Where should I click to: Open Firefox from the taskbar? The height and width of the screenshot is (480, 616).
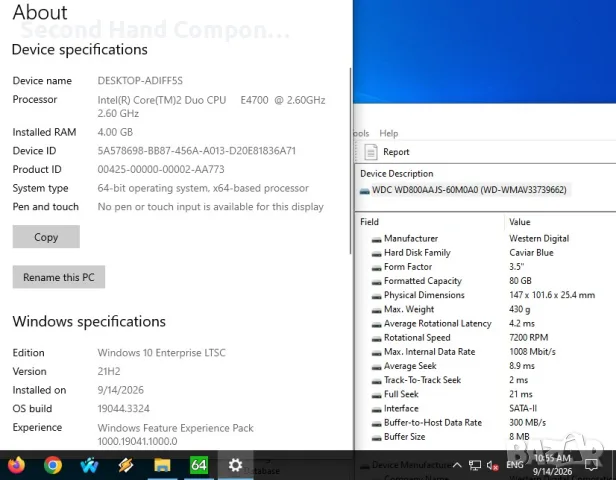[16, 465]
